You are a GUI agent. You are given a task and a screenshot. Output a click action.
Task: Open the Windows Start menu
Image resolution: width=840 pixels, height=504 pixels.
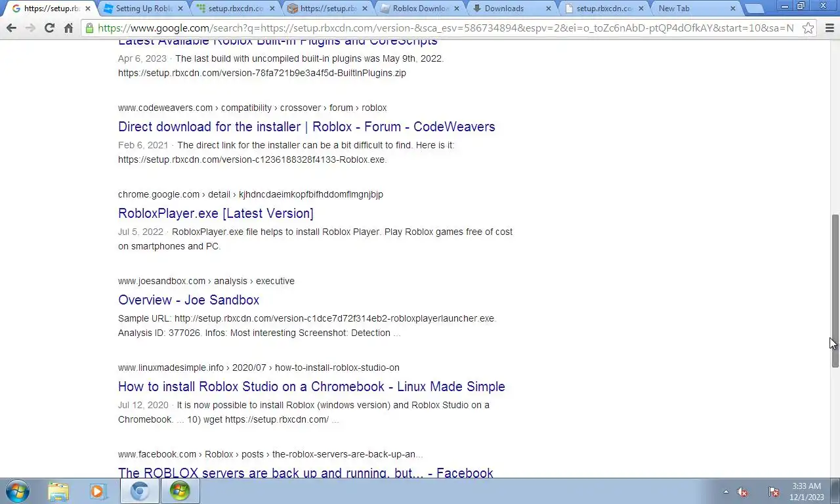point(18,491)
